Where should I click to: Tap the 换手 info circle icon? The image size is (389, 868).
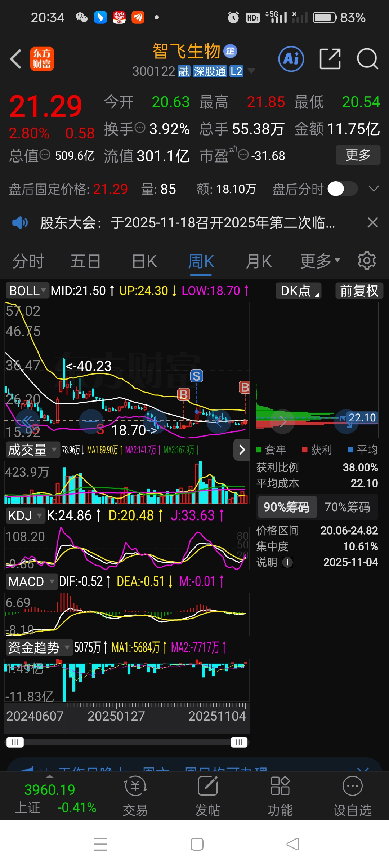pyautogui.click(x=140, y=127)
